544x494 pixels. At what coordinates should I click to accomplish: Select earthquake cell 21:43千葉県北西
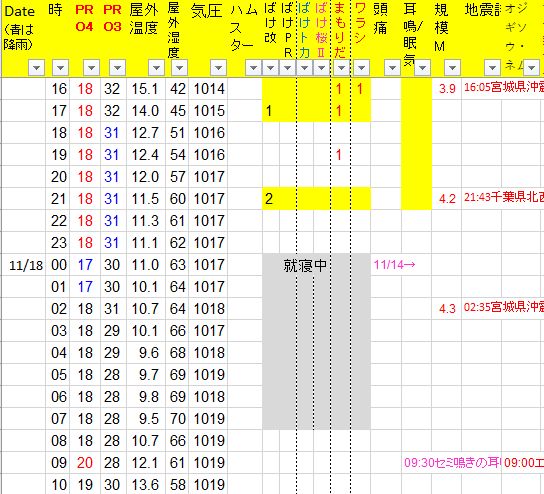point(504,197)
